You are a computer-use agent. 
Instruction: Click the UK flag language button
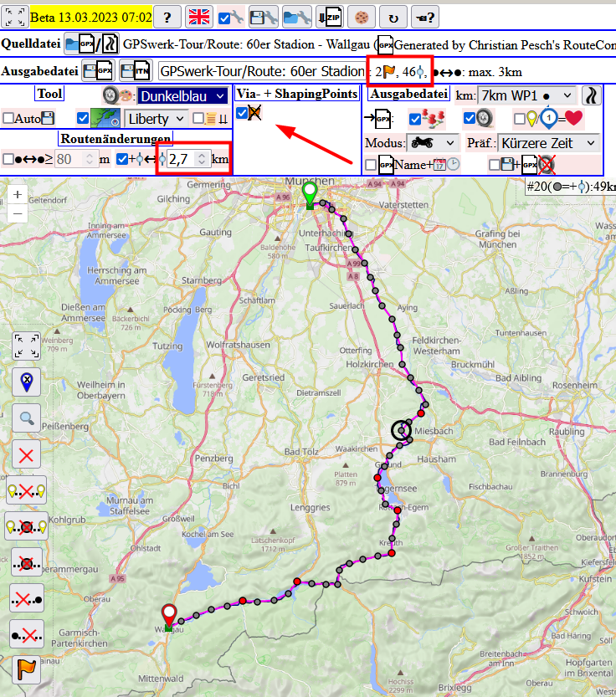[x=198, y=17]
